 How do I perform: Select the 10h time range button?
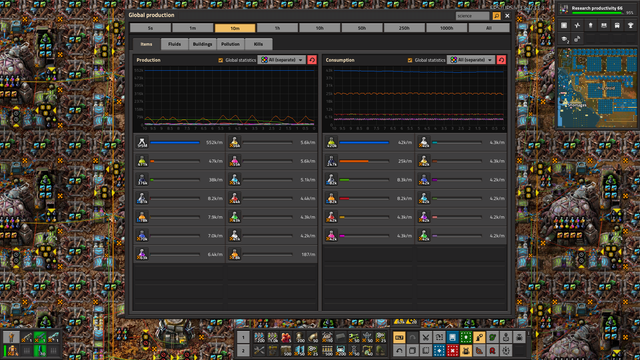tap(320, 28)
